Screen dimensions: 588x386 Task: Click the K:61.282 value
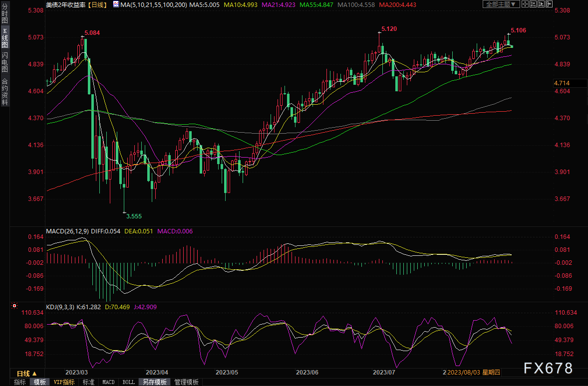click(88, 307)
